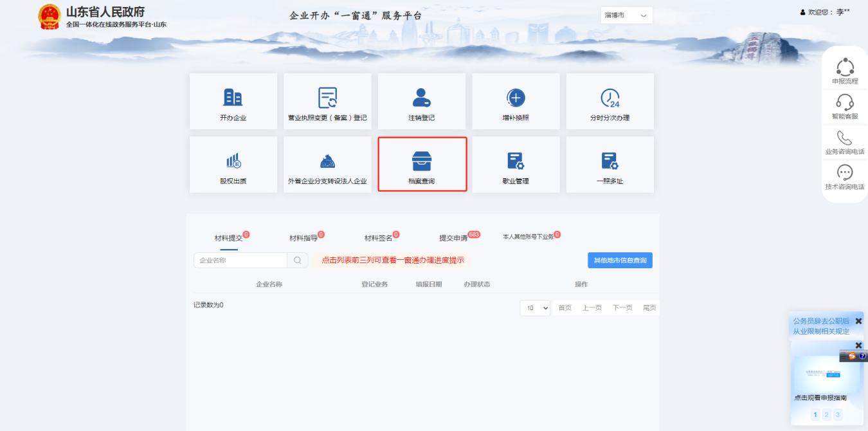Switch to the 提交申请 tab
This screenshot has height=431, width=868.
tap(453, 238)
